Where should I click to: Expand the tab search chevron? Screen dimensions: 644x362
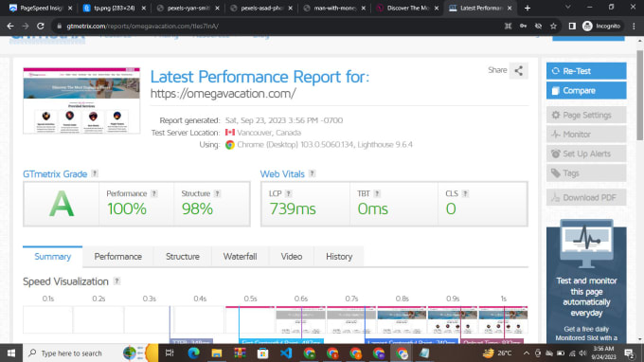click(x=567, y=8)
